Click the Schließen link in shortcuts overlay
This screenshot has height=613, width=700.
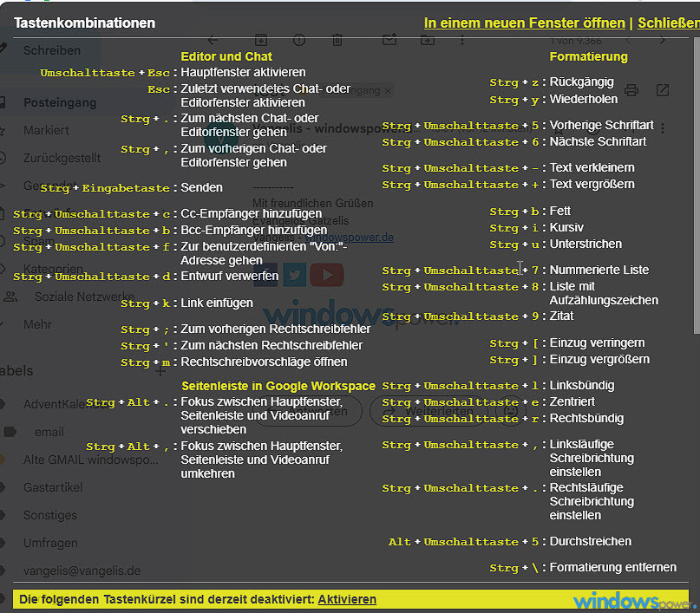point(668,23)
